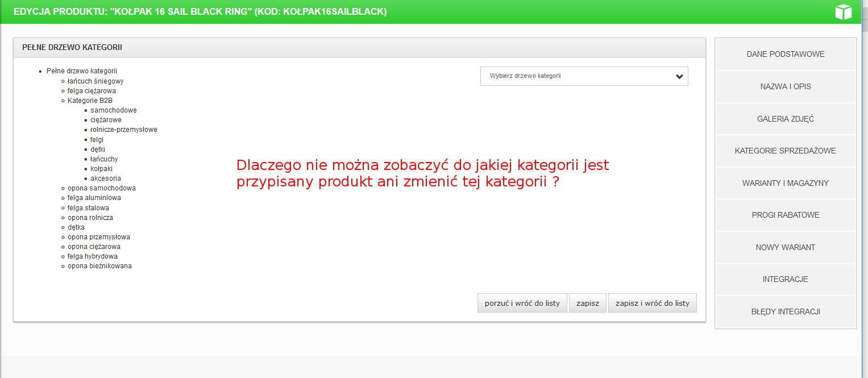
Task: Click the 'Integracje' menu item
Action: [785, 280]
